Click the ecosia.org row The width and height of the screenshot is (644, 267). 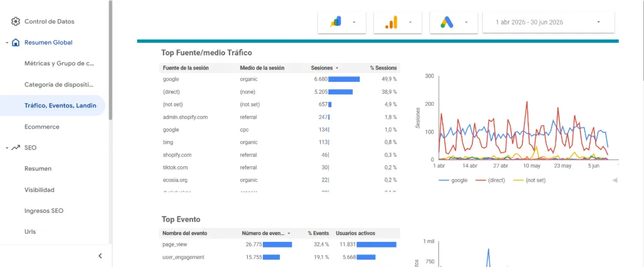tap(279, 180)
